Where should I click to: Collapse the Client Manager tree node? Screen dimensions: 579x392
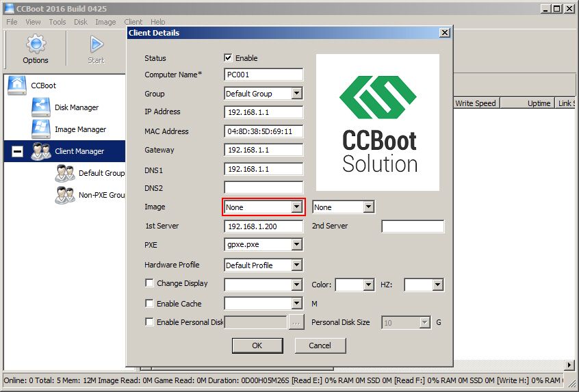click(17, 151)
